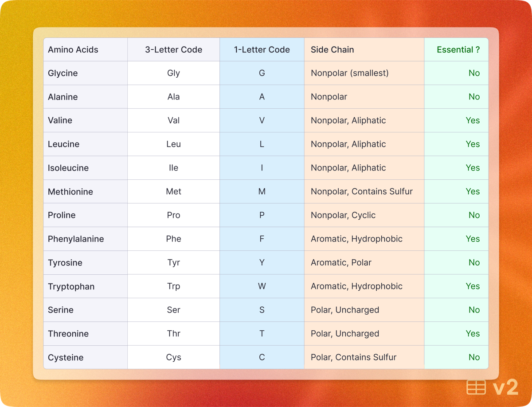Select the 1-Letter Code column header
Screen dimensions: 532x407
262,50
